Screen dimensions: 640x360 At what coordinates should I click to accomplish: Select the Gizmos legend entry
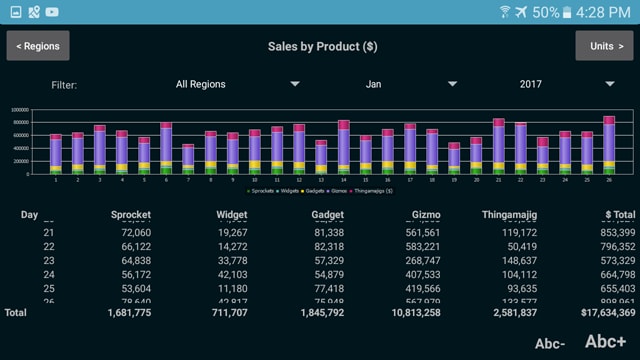pos(337,191)
